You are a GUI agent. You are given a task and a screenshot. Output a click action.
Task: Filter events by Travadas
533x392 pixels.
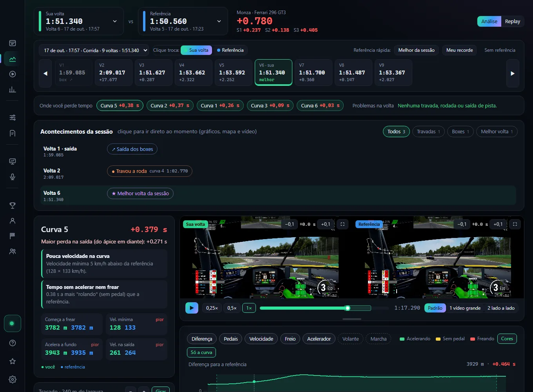(428, 132)
